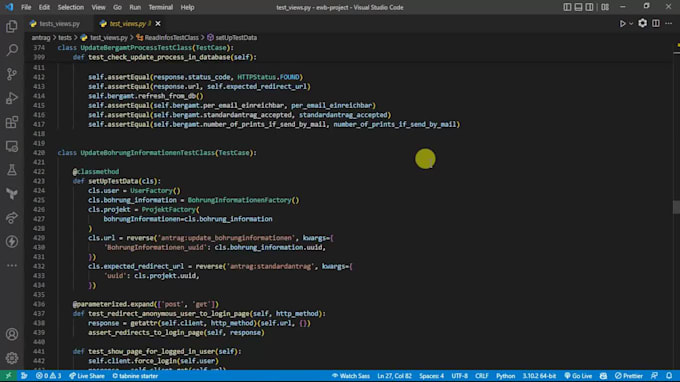Screen dimensions: 680x382
Task: Open the Manage gear in activity bar
Action: click(x=12, y=358)
